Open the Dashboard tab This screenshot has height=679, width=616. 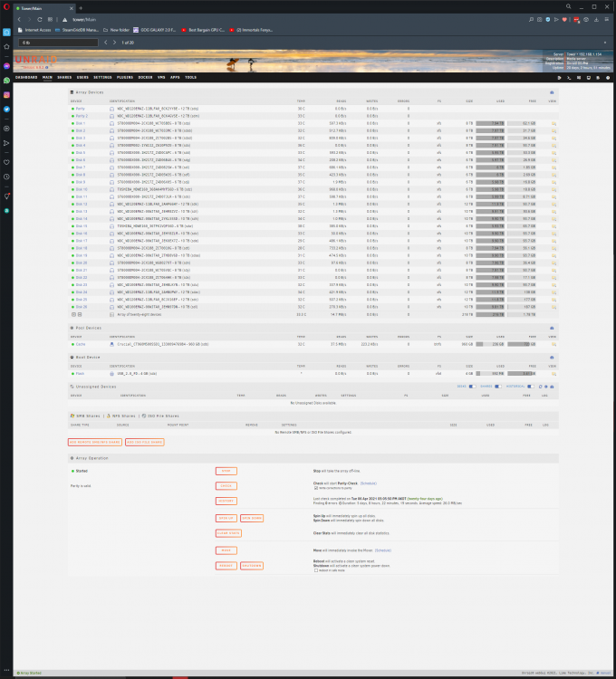pos(26,78)
